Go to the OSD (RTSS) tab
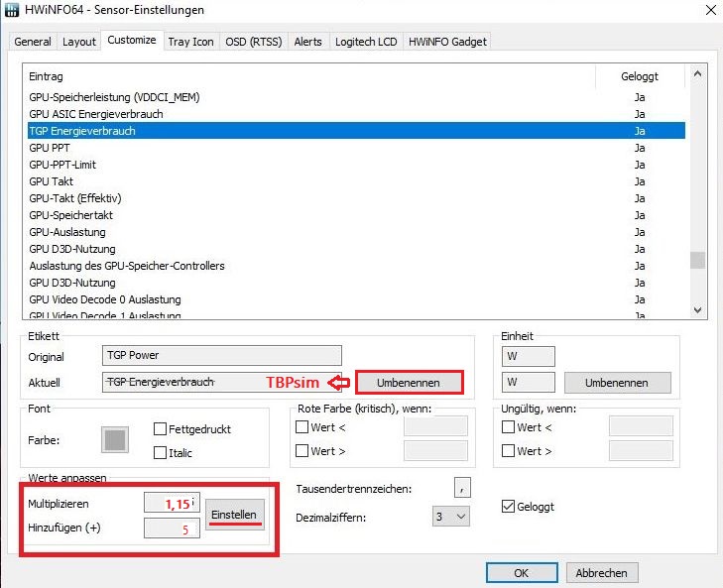 click(x=254, y=42)
